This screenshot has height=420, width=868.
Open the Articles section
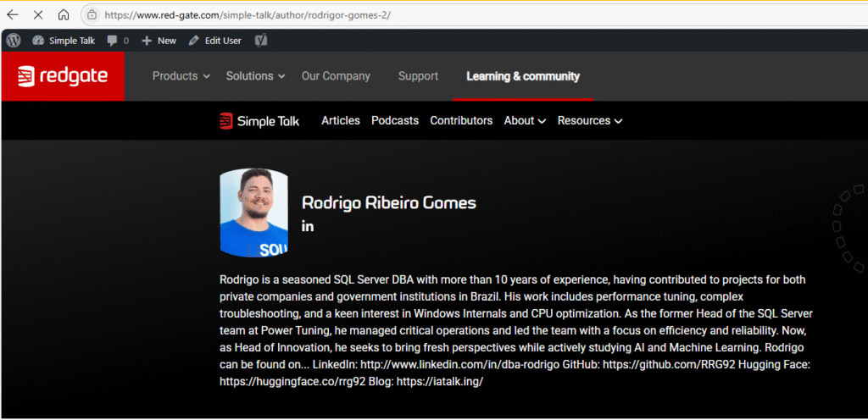341,120
